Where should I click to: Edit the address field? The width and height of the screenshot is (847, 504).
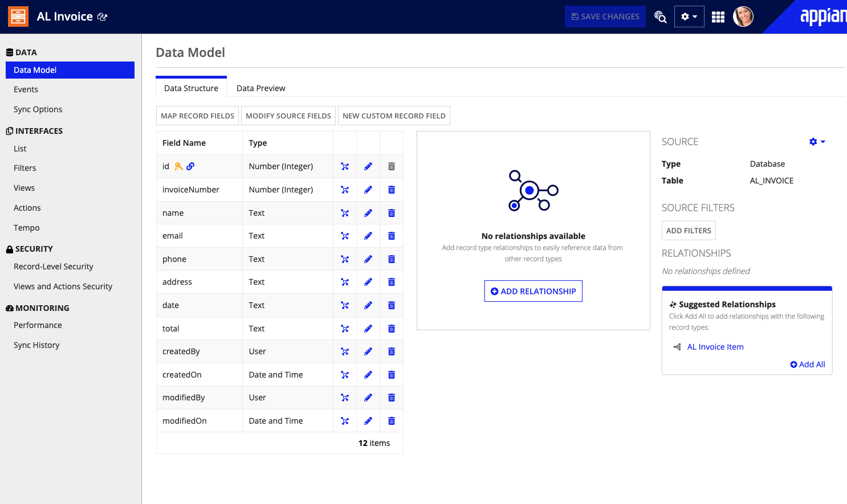tap(368, 282)
